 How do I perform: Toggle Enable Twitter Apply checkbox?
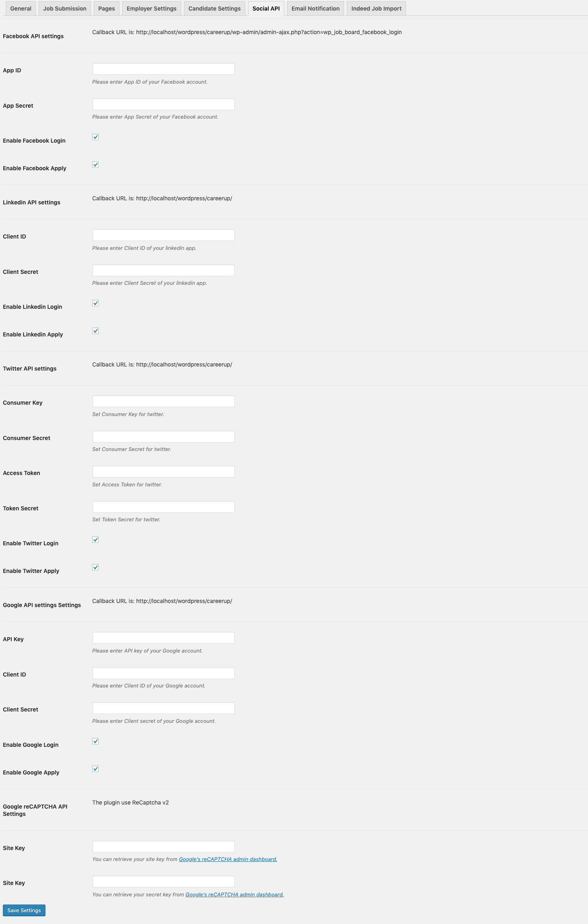point(95,567)
